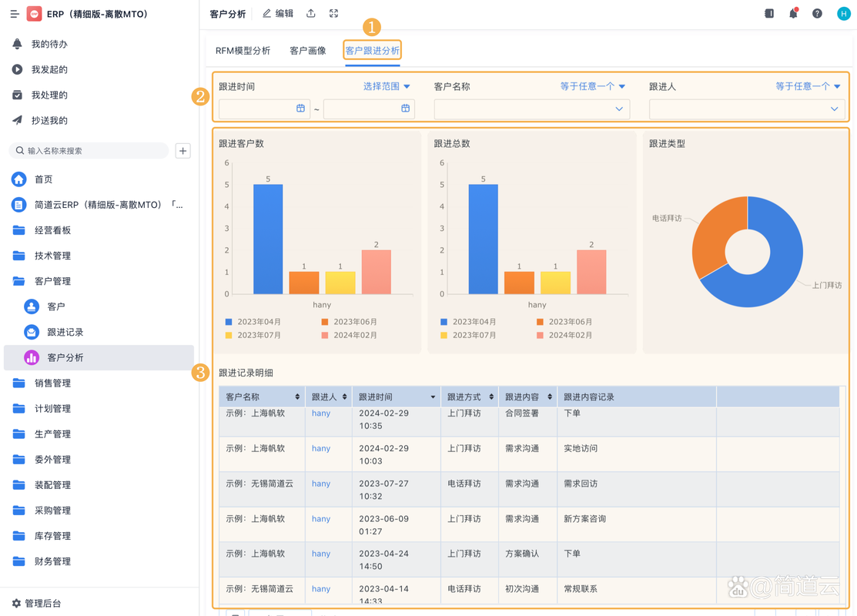Open 跟进人 value select box
The width and height of the screenshot is (857, 616).
747,109
